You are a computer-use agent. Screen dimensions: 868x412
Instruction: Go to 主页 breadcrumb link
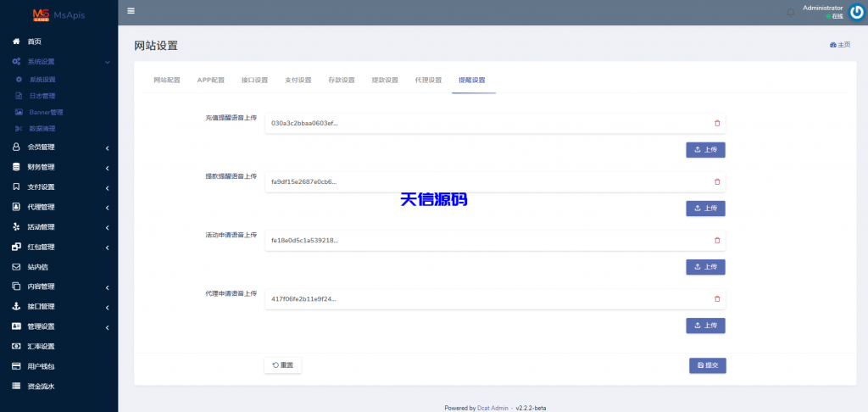[840, 45]
